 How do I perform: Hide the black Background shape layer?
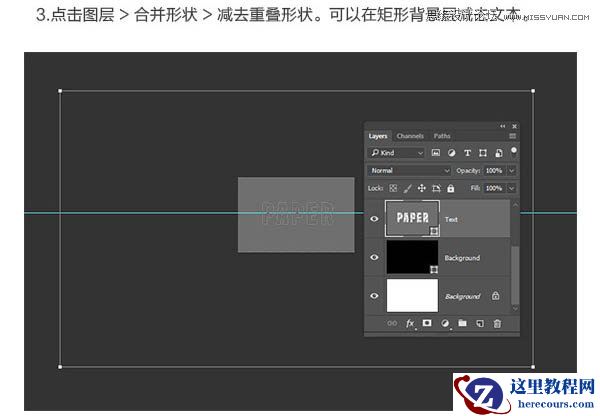[x=374, y=257]
